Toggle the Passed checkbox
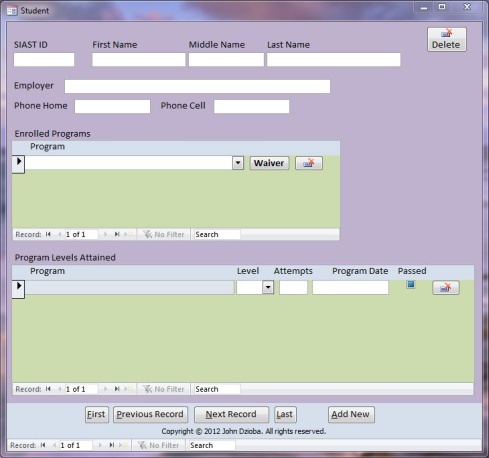The height and width of the screenshot is (458, 489). click(x=411, y=284)
